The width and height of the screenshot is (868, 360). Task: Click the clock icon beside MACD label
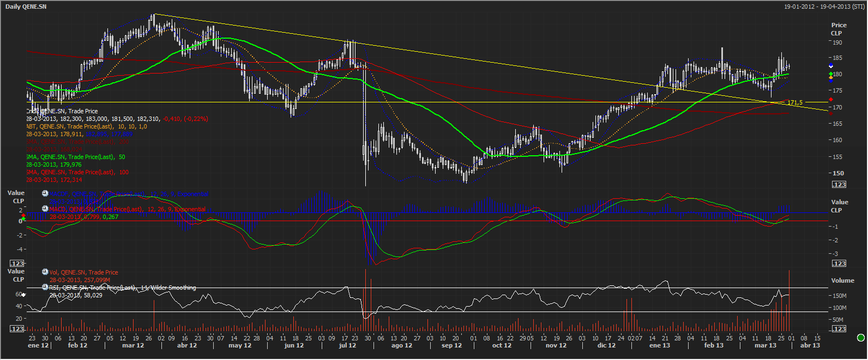click(x=45, y=209)
